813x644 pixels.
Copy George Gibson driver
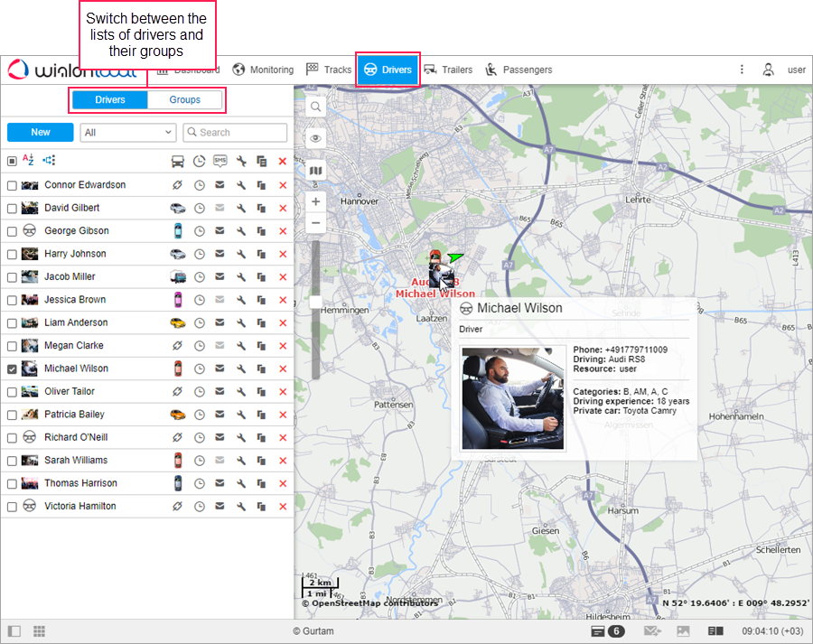(x=261, y=230)
